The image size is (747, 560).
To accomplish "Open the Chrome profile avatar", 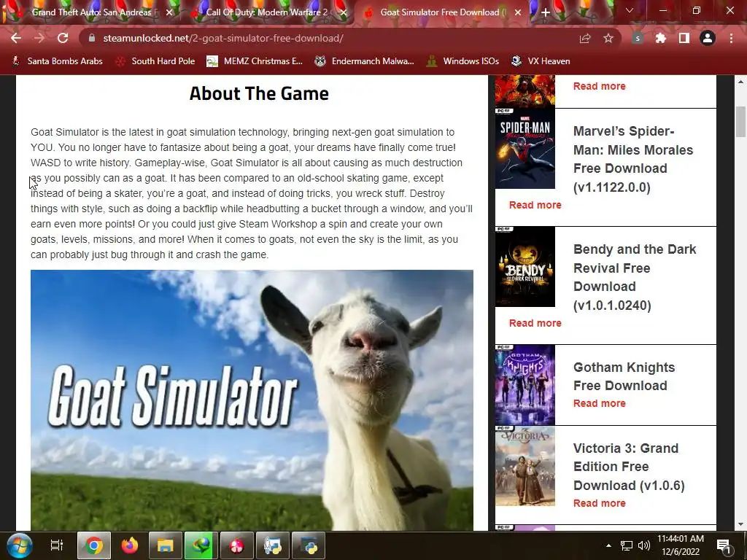I will [x=708, y=39].
